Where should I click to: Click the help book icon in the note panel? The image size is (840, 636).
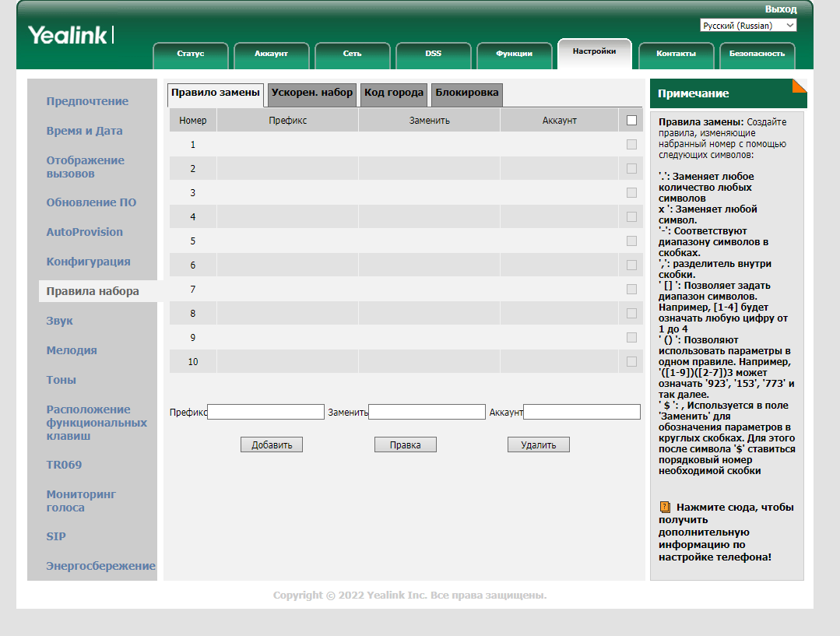coord(665,507)
